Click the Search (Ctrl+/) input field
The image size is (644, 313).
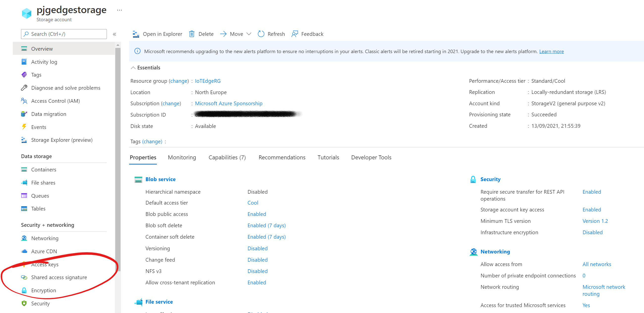pos(64,34)
